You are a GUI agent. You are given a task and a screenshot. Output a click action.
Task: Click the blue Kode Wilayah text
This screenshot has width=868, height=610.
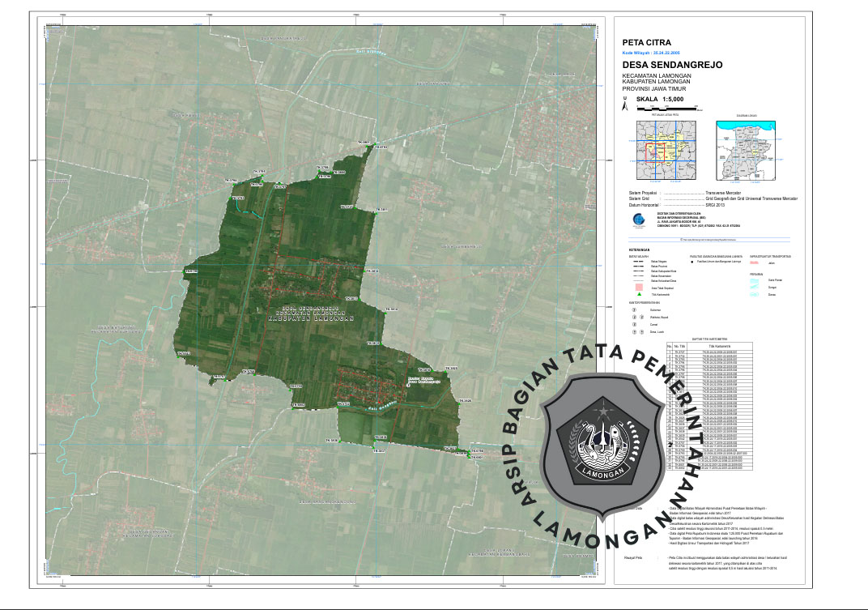(x=650, y=52)
